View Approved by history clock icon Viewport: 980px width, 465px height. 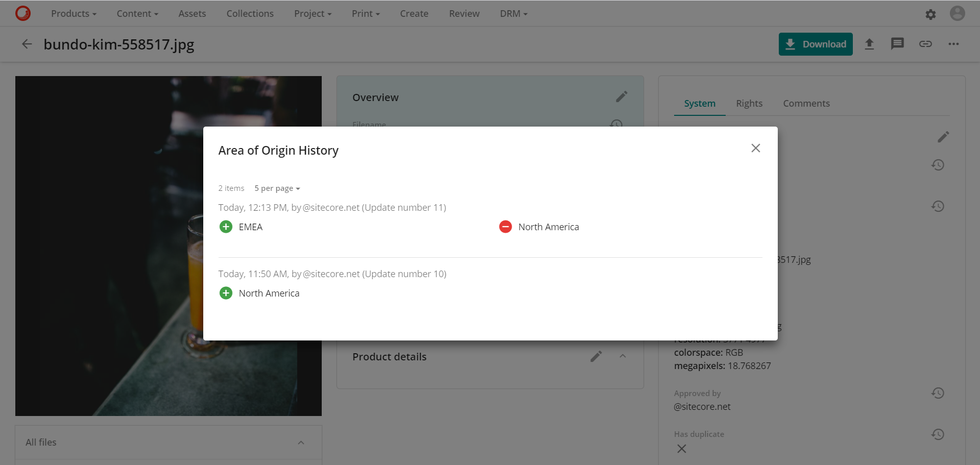click(x=938, y=393)
